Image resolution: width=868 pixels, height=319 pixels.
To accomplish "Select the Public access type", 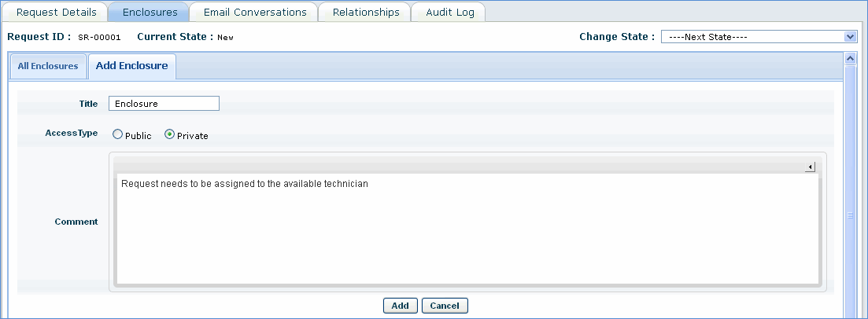I will click(x=118, y=135).
